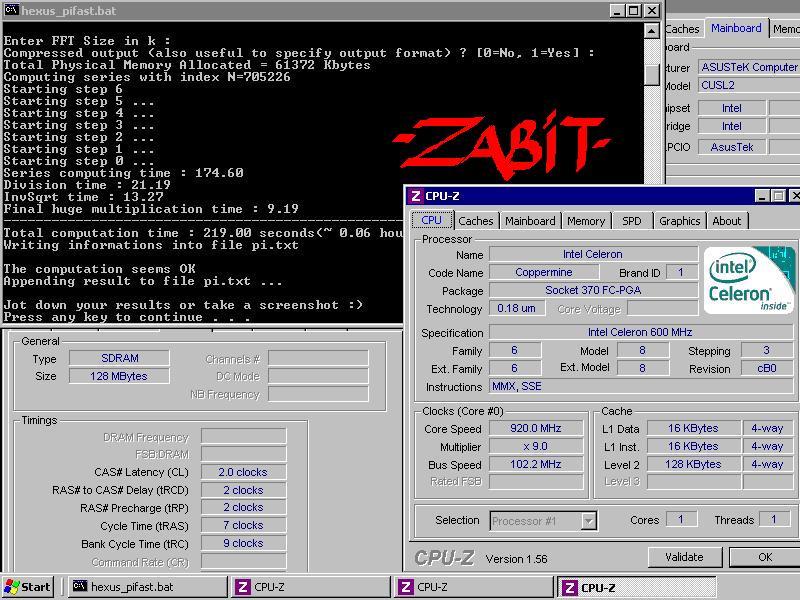Click the MMX, SSE instructions field
This screenshot has height=600, width=800.
tap(640, 386)
